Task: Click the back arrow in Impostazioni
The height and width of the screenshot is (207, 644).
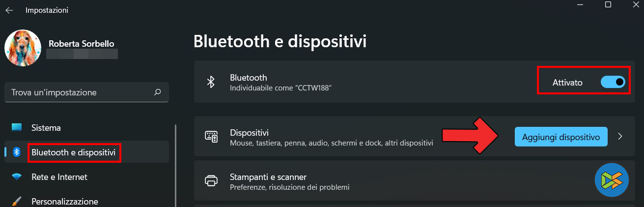Action: click(x=9, y=10)
